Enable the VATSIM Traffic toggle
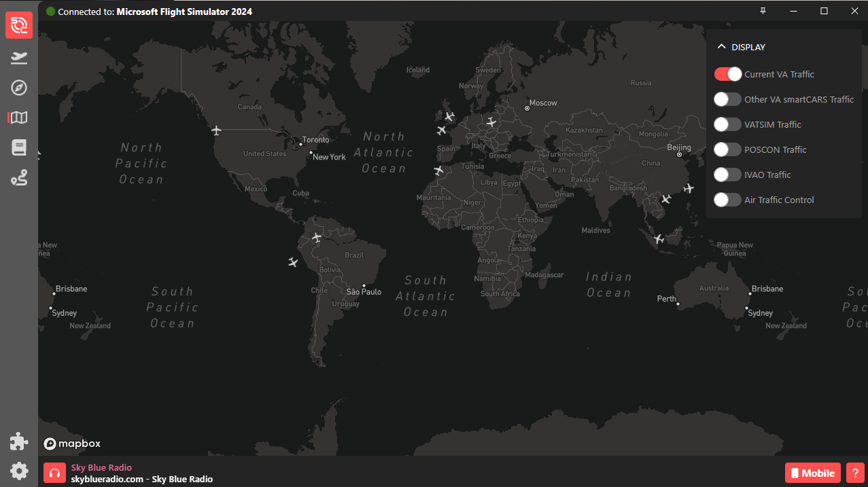This screenshot has height=487, width=868. pyautogui.click(x=727, y=124)
